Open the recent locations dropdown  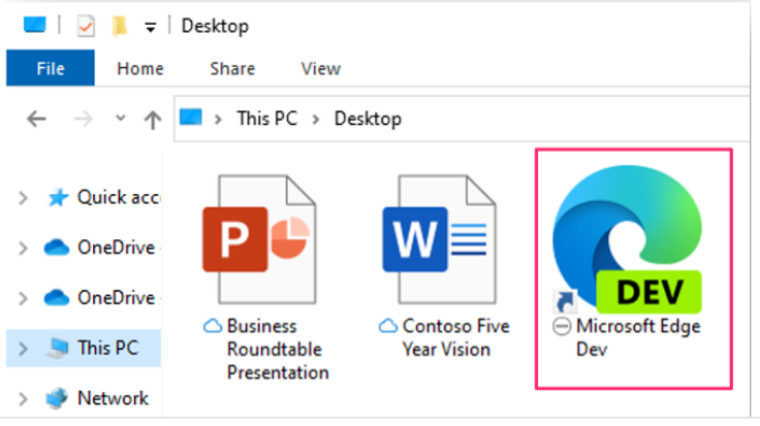point(120,118)
